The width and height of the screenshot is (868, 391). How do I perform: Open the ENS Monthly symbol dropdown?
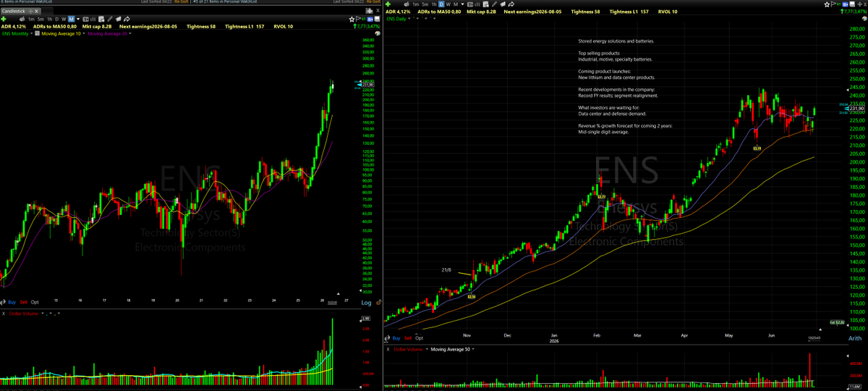[31, 33]
